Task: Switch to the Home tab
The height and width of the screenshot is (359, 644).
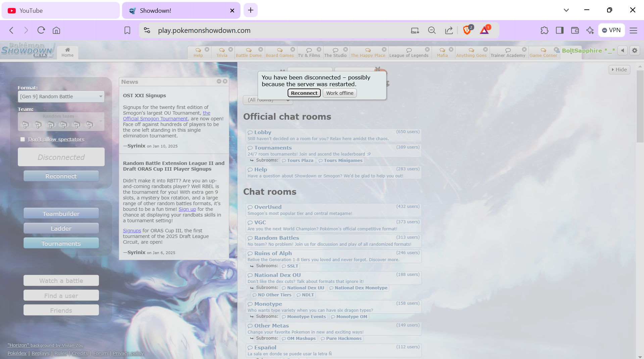Action: click(x=67, y=52)
